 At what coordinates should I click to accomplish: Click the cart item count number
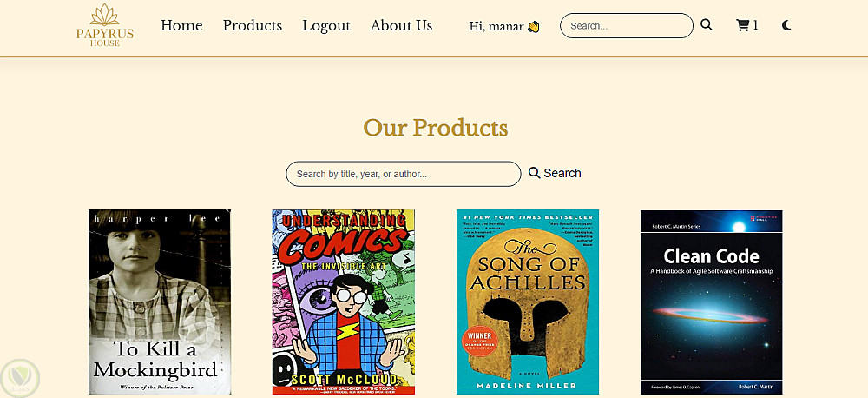pyautogui.click(x=755, y=25)
